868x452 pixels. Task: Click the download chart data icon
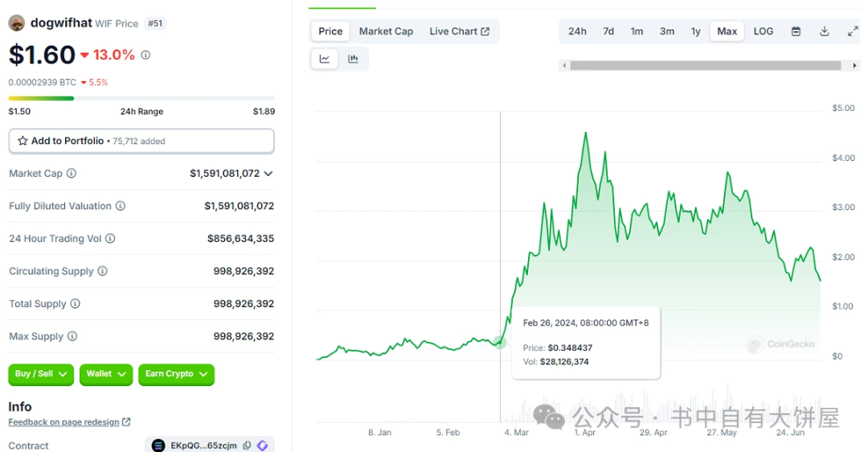[x=825, y=31]
